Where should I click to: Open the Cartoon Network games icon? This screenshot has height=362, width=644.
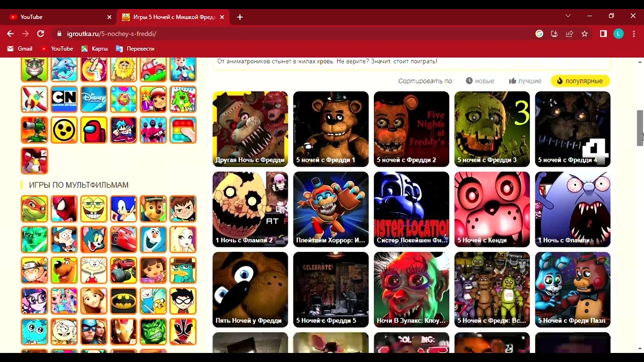tap(64, 99)
